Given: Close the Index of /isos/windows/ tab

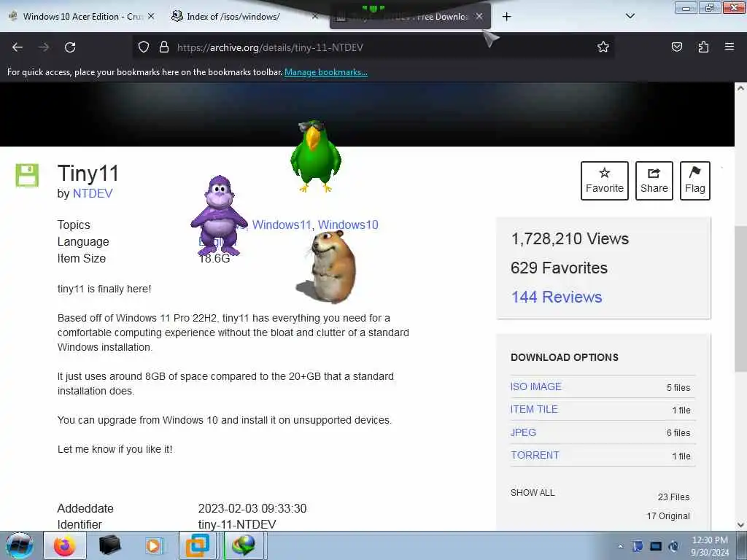Looking at the screenshot, I should click(314, 16).
